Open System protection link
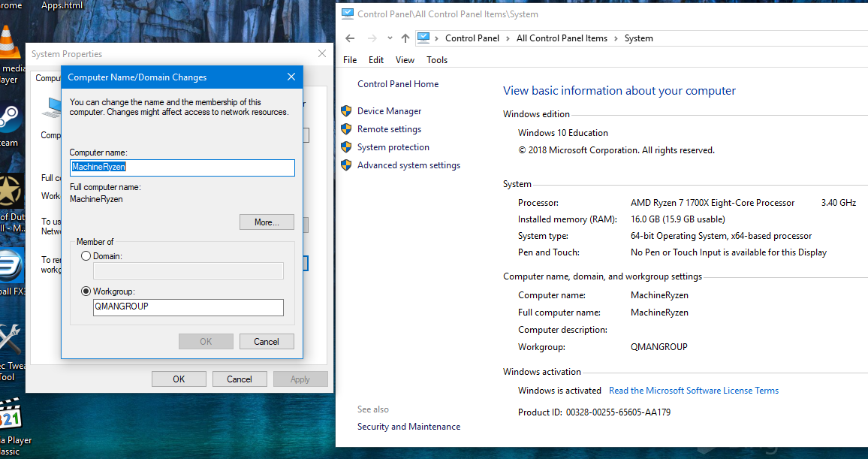 (x=393, y=147)
